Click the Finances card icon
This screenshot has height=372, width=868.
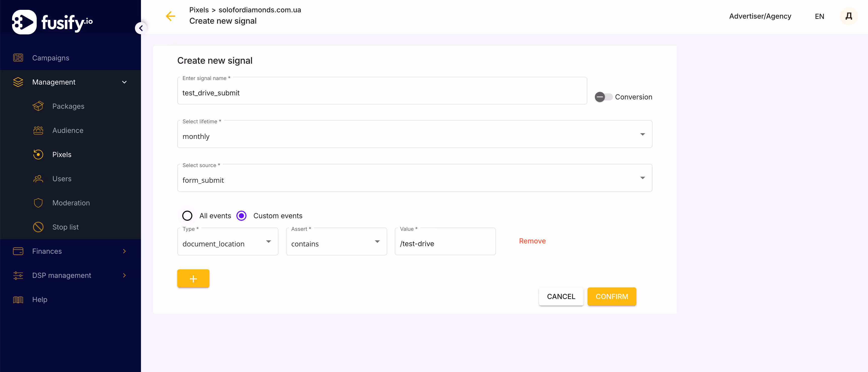click(x=18, y=251)
